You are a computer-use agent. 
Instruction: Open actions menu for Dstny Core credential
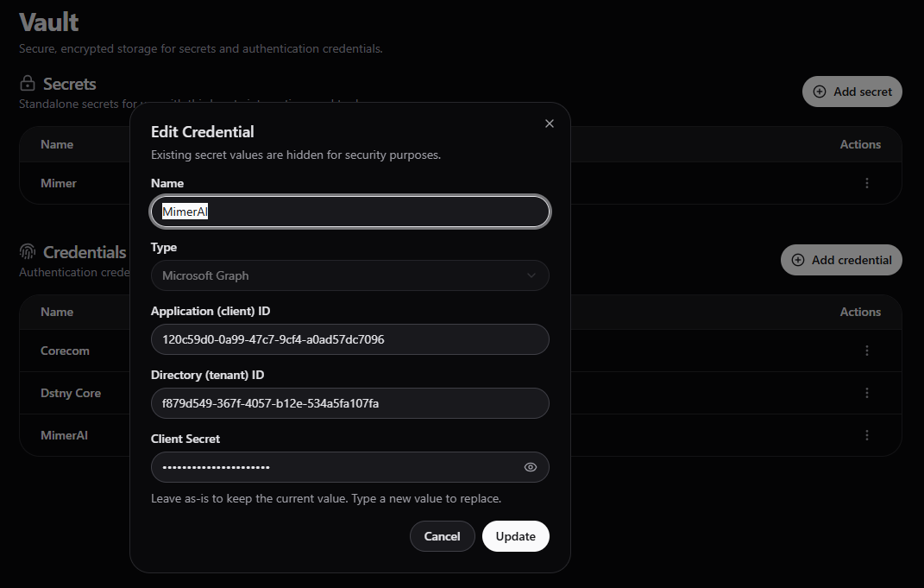click(866, 393)
